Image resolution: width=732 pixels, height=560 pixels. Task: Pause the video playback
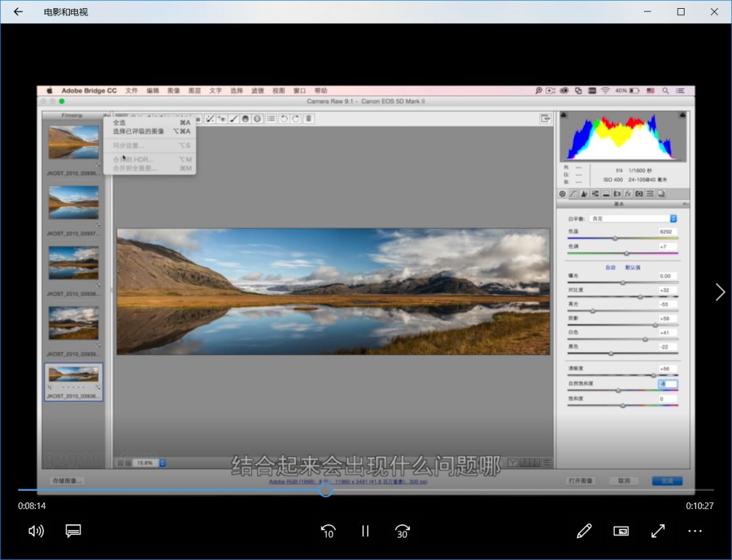point(365,531)
